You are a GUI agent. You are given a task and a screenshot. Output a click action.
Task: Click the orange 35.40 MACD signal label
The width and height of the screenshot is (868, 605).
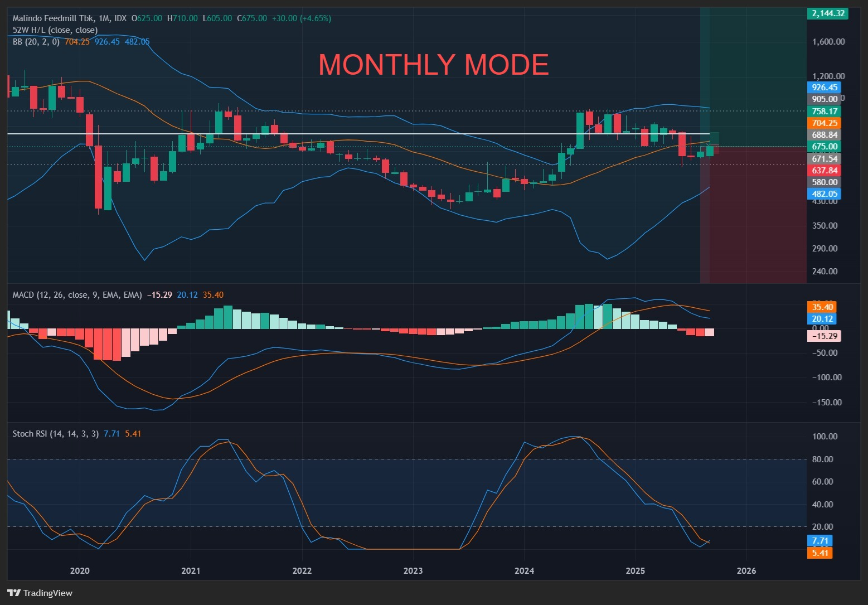[x=822, y=307]
